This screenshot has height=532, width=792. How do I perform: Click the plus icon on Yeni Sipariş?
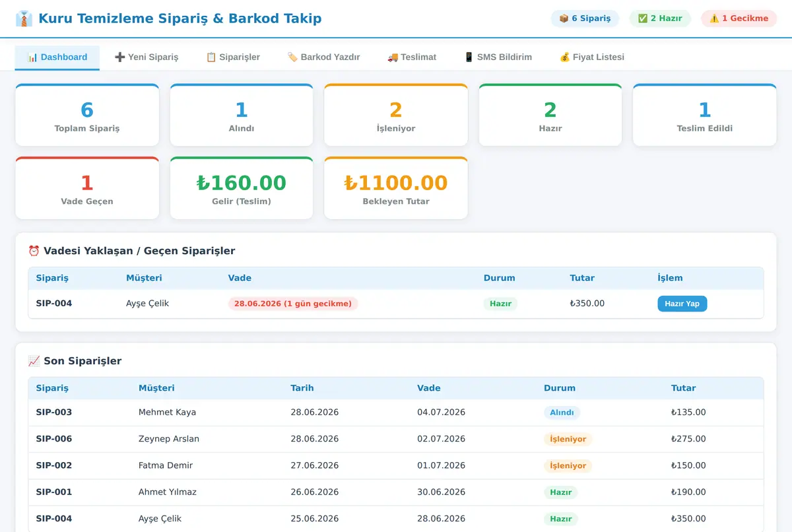pos(119,57)
